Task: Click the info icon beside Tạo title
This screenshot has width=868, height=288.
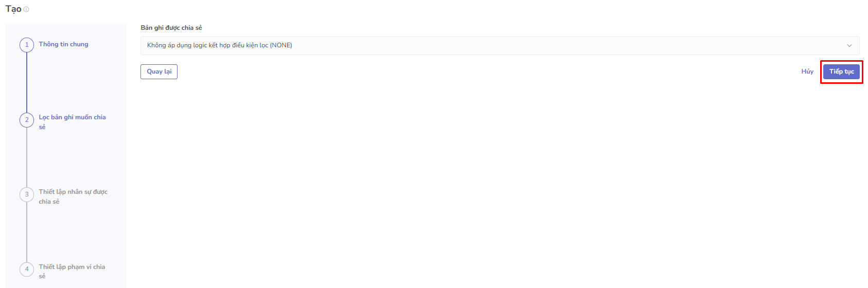Action: tap(26, 9)
